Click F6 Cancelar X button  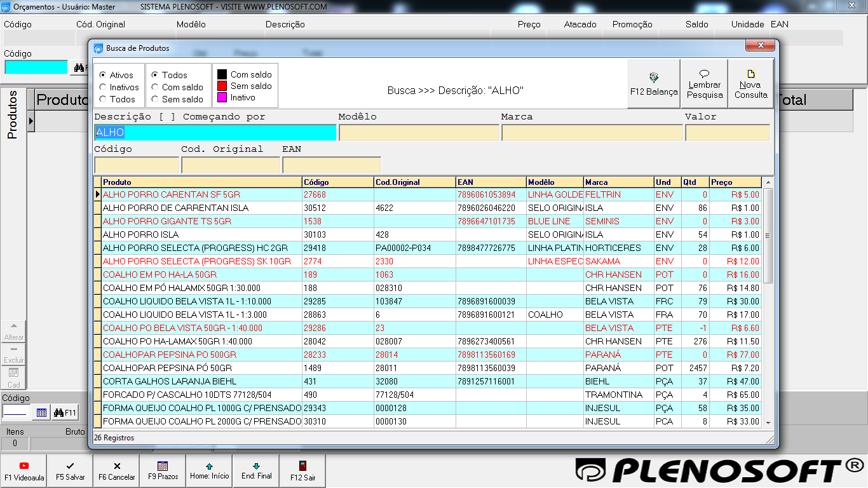tap(117, 471)
